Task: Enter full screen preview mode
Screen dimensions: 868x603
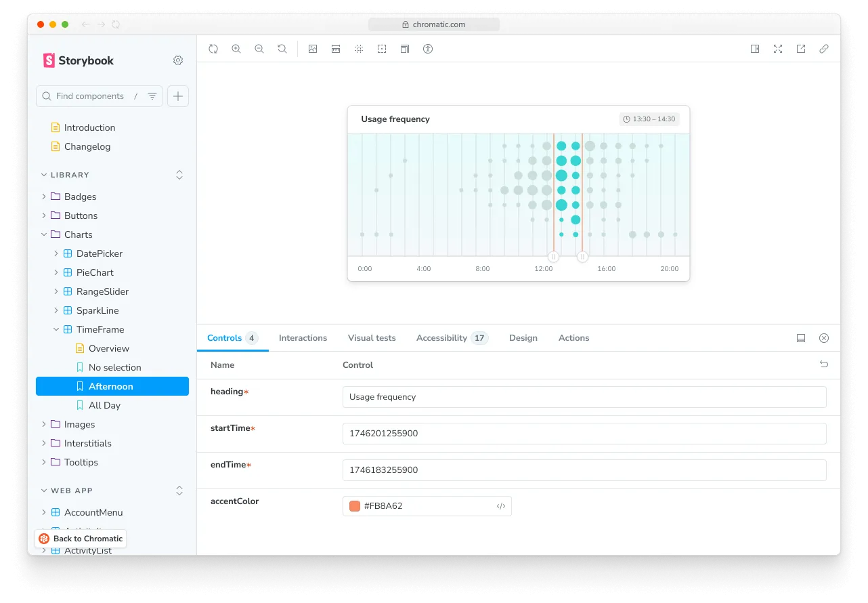Action: pos(778,49)
